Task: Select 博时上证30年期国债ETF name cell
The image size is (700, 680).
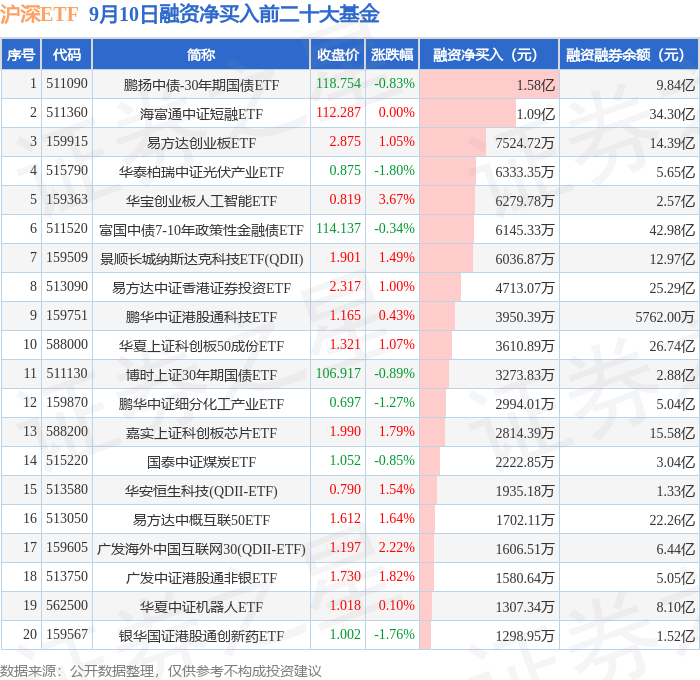Action: [201, 375]
